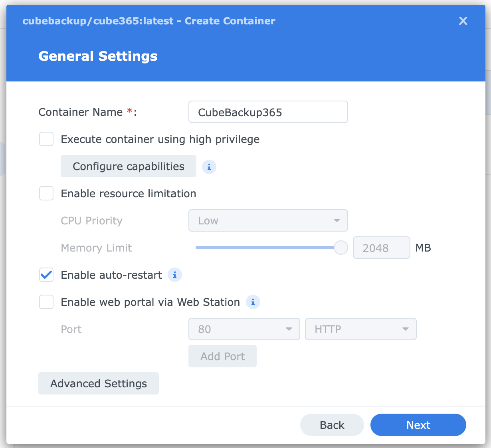Click the Memory Limit value box 2048

(x=382, y=248)
